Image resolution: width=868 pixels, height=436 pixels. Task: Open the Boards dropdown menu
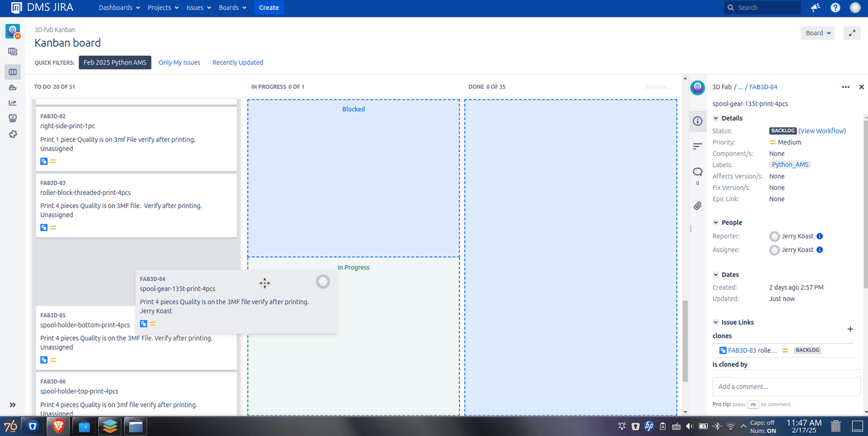tap(232, 8)
